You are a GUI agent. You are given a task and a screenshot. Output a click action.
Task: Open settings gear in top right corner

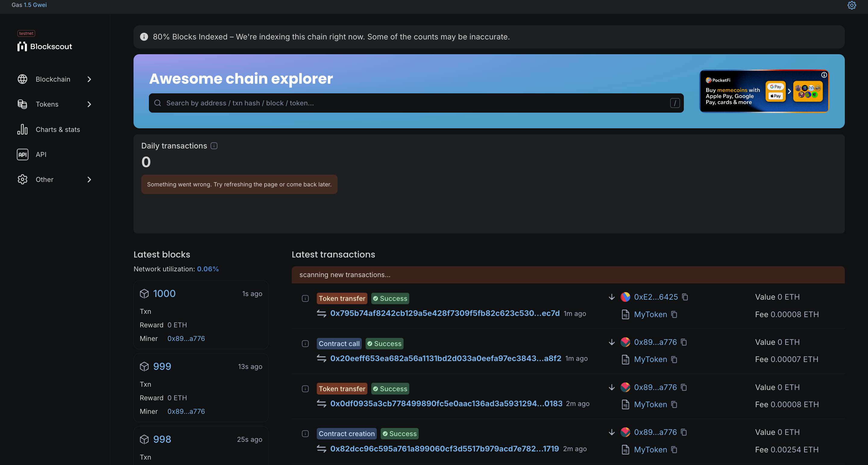tap(851, 5)
